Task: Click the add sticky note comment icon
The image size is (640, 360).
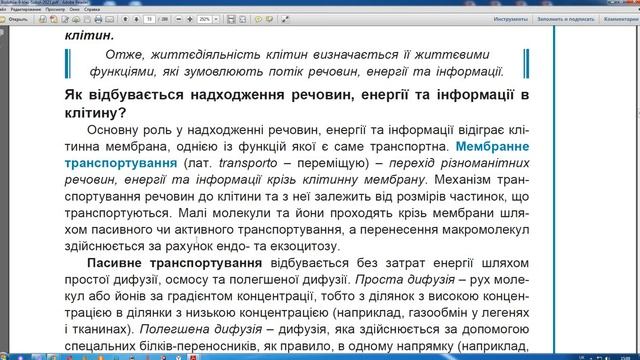Action: pyautogui.click(x=258, y=19)
